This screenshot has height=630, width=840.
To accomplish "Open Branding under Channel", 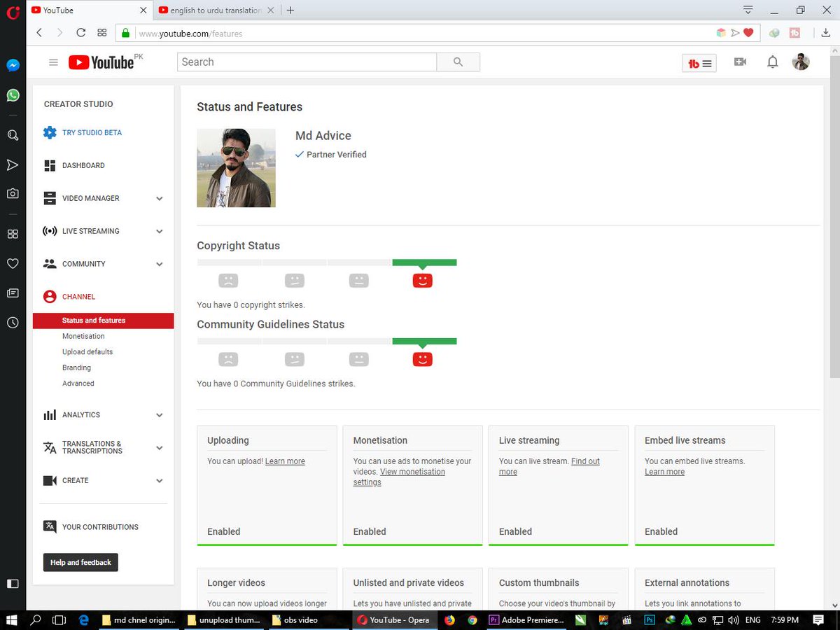I will click(76, 367).
